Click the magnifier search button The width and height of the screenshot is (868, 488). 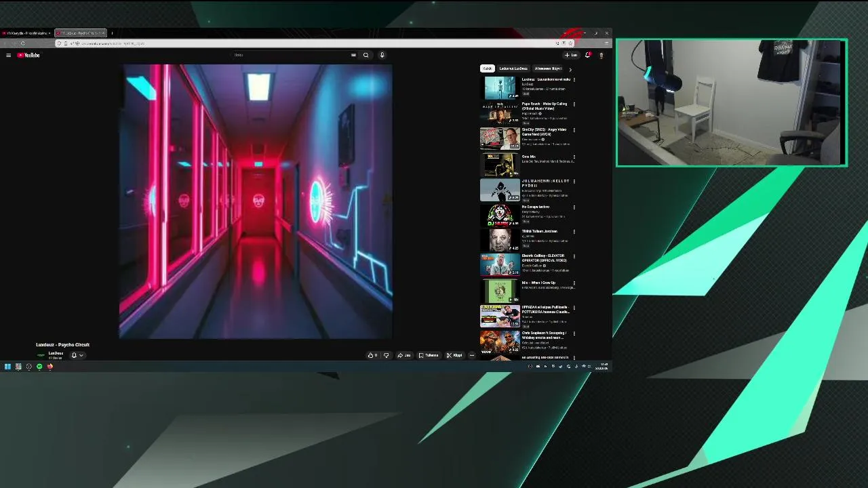366,55
